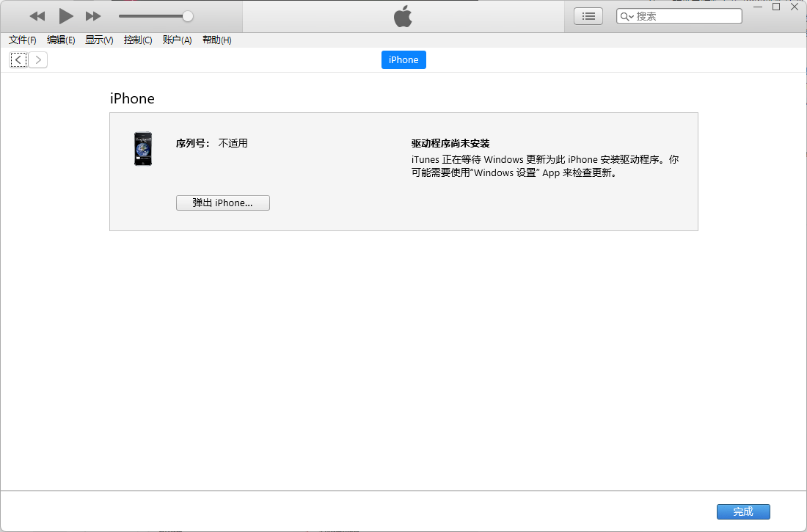Click the iPhone device thumbnail image
The width and height of the screenshot is (807, 532).
(143, 149)
